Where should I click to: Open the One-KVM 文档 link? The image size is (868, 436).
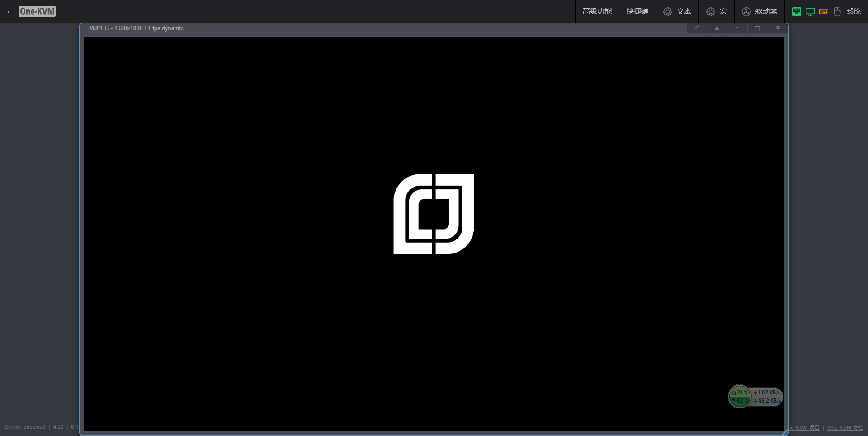845,427
